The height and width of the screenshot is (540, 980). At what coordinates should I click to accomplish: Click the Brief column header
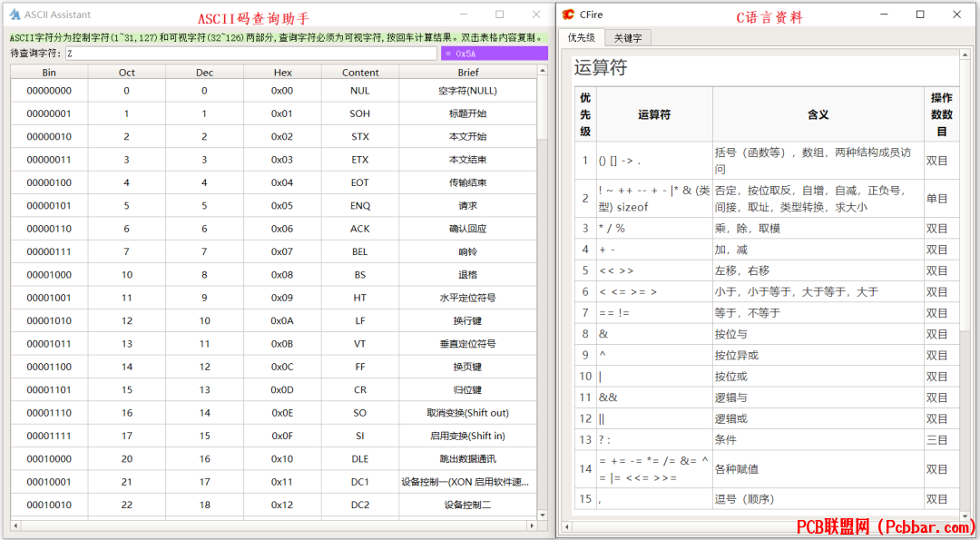tap(468, 73)
